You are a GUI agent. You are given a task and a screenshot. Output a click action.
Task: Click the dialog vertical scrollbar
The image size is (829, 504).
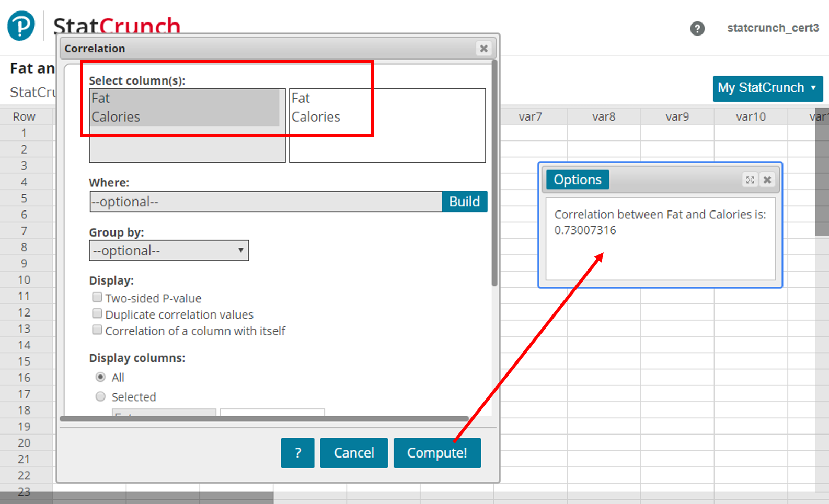494,172
